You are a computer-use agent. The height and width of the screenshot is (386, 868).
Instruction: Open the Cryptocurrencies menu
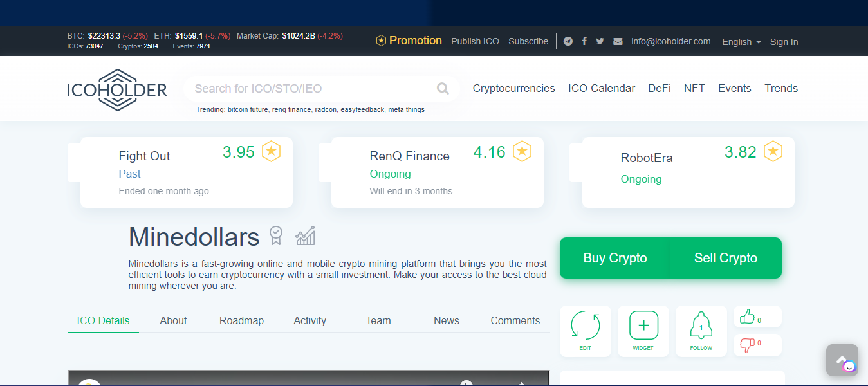coord(513,89)
